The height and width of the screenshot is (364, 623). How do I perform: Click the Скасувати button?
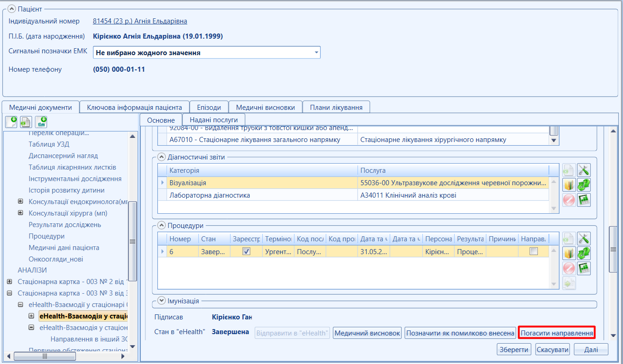pos(553,349)
